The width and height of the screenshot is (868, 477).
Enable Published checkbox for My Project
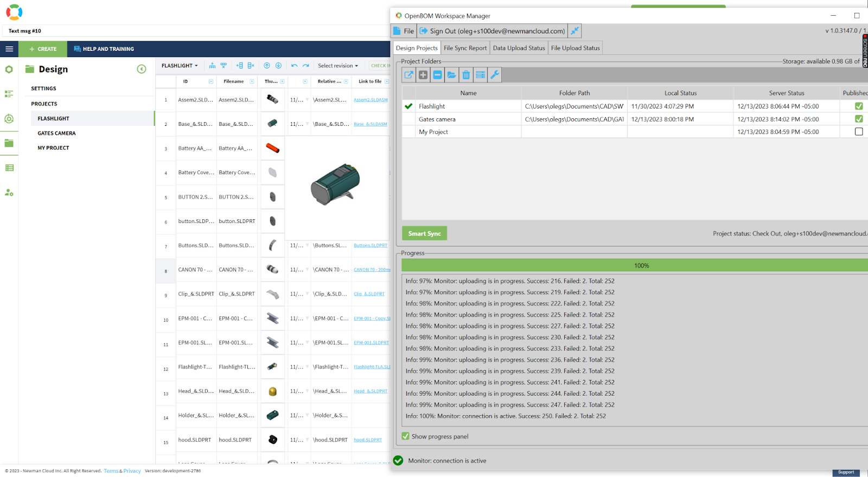pyautogui.click(x=859, y=131)
